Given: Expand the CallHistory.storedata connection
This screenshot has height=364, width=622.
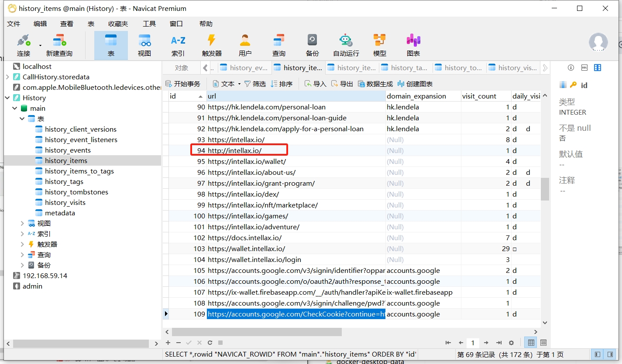Looking at the screenshot, I should (7, 77).
